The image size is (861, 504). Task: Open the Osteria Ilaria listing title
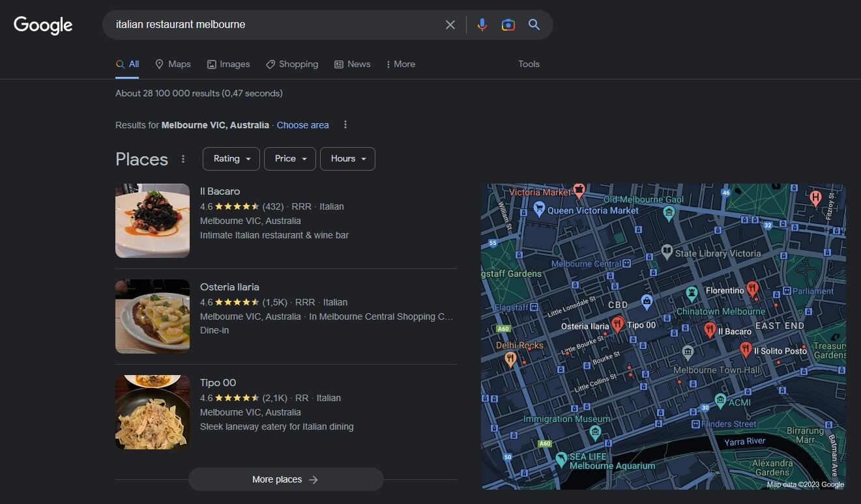pos(229,287)
